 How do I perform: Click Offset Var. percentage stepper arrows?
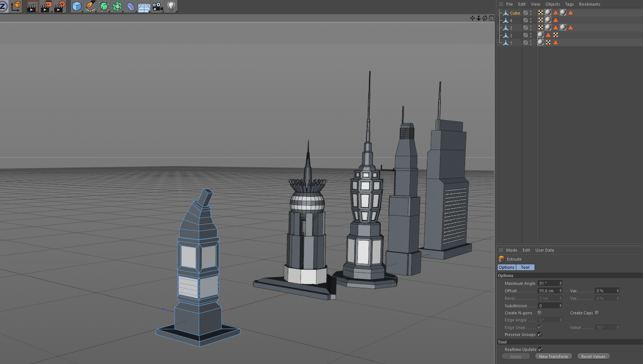click(617, 291)
